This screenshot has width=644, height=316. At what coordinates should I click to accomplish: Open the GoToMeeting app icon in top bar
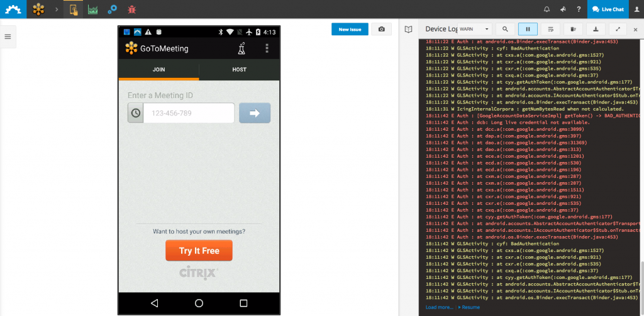pos(38,9)
